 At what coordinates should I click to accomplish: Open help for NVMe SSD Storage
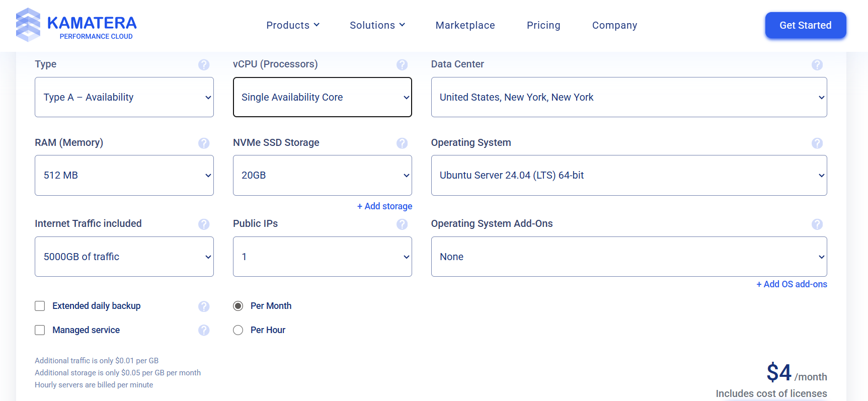pyautogui.click(x=402, y=143)
